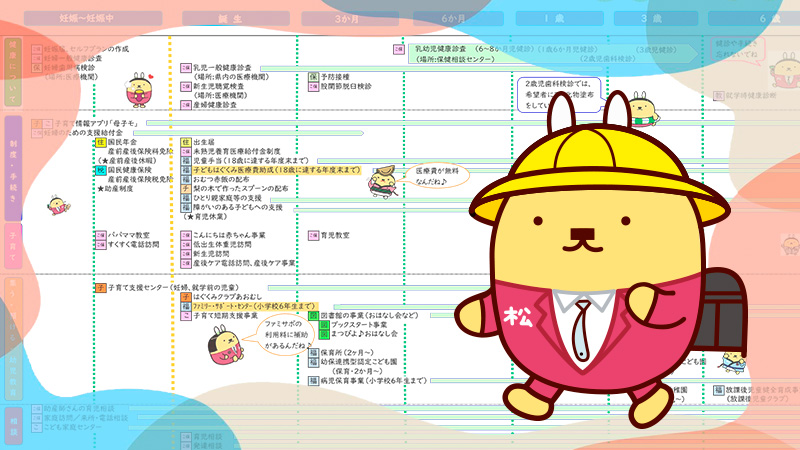Click 国民健康保険 entry

(x=130, y=170)
